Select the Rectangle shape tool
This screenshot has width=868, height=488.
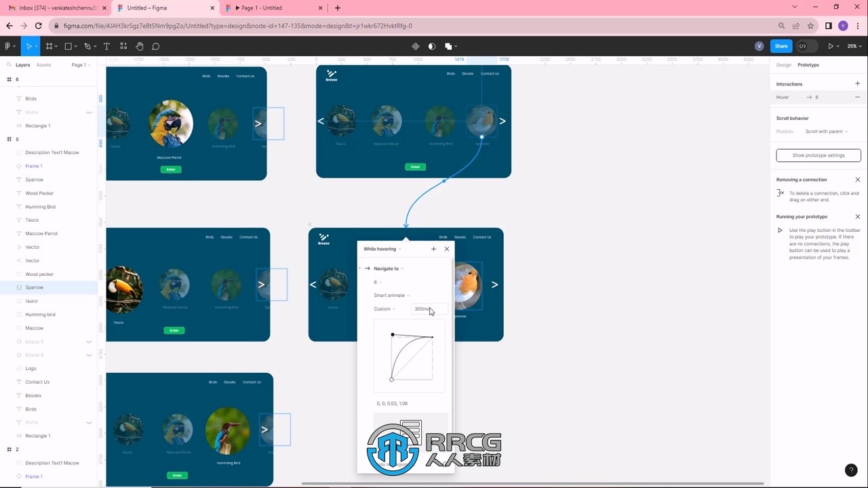coord(68,46)
